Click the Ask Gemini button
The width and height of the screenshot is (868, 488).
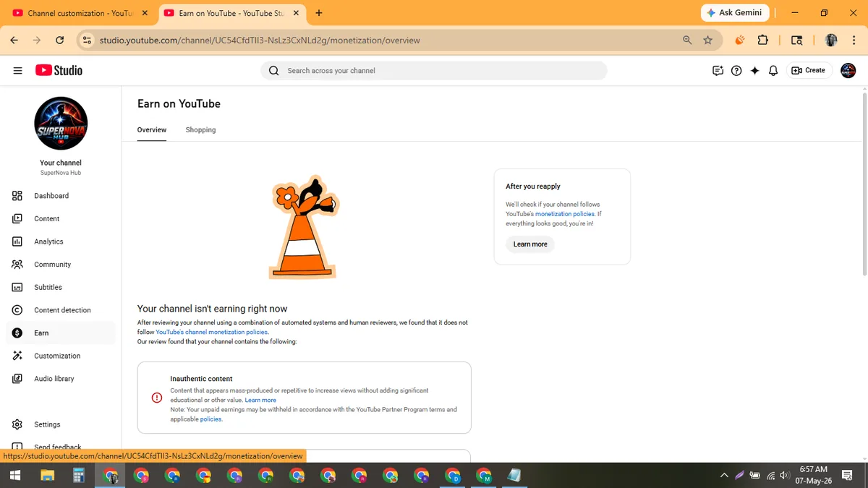(x=735, y=13)
